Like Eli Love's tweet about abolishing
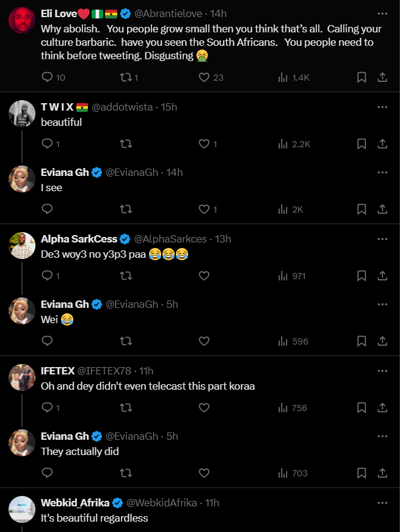Viewport: 400px width, 532px height. [x=205, y=78]
